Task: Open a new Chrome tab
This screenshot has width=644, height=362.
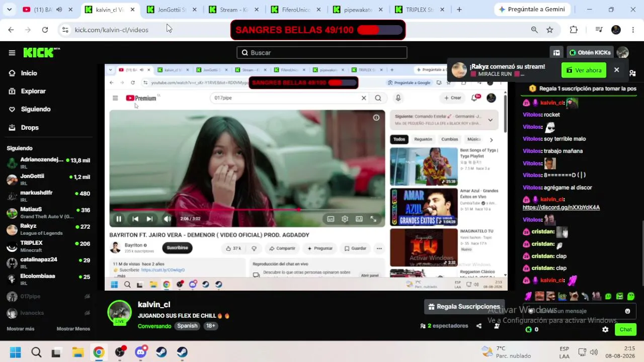Action: tap(459, 10)
